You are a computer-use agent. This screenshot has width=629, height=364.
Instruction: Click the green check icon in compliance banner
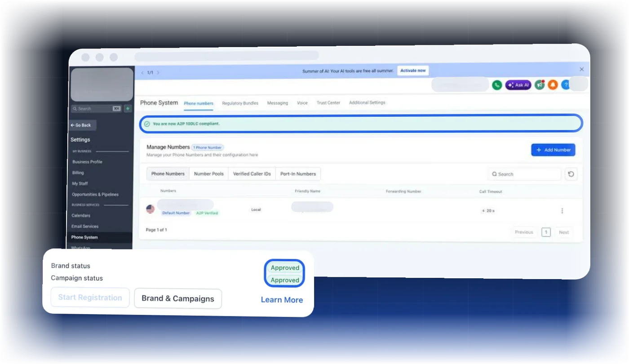click(x=147, y=124)
